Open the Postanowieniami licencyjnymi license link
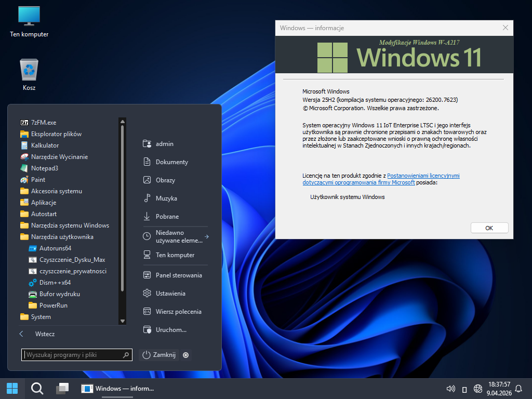Image resolution: width=532 pixels, height=399 pixels. 423,176
